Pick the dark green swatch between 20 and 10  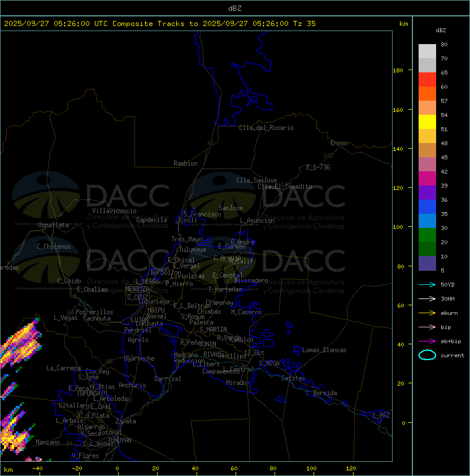point(427,249)
